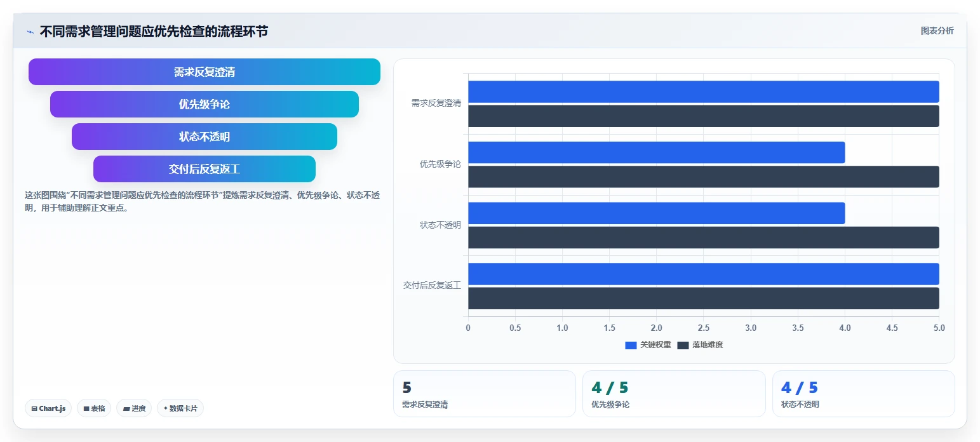Click the x-axis tick label 4.0
The width and height of the screenshot is (980, 442).
(x=845, y=328)
